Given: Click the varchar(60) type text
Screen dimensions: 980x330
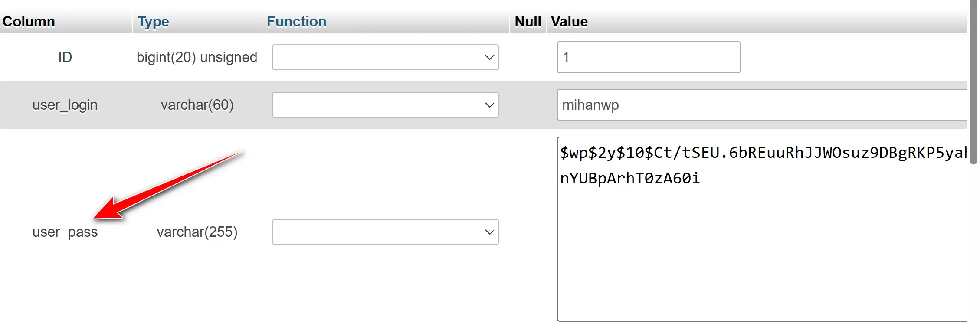Looking at the screenshot, I should tap(197, 105).
